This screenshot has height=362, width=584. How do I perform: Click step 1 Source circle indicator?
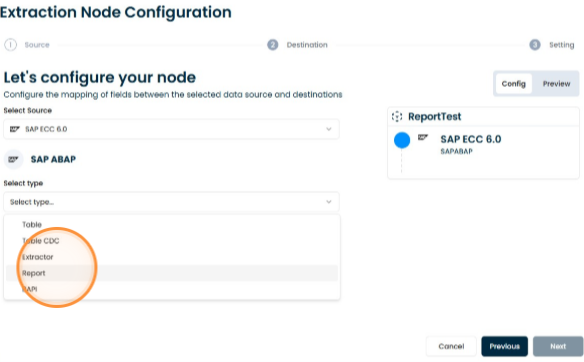[x=10, y=45]
